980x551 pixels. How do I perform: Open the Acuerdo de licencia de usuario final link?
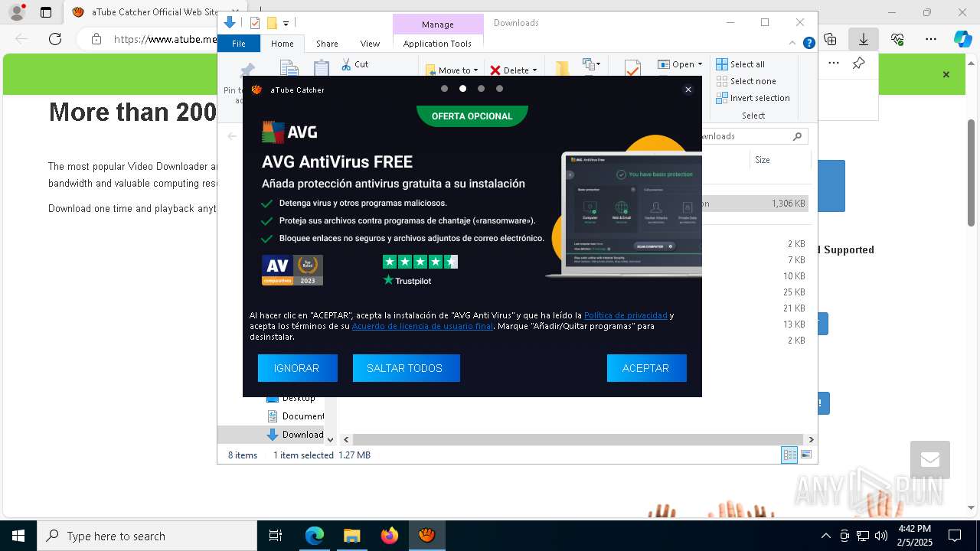click(x=423, y=326)
